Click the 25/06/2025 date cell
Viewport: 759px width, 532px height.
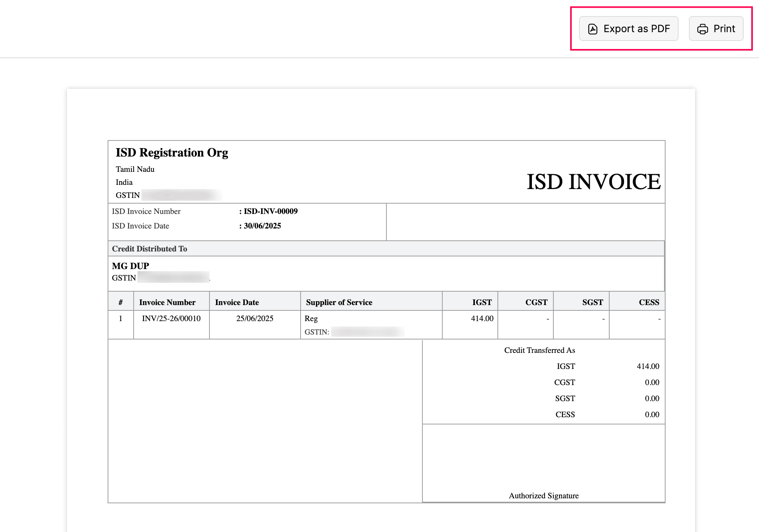click(255, 318)
